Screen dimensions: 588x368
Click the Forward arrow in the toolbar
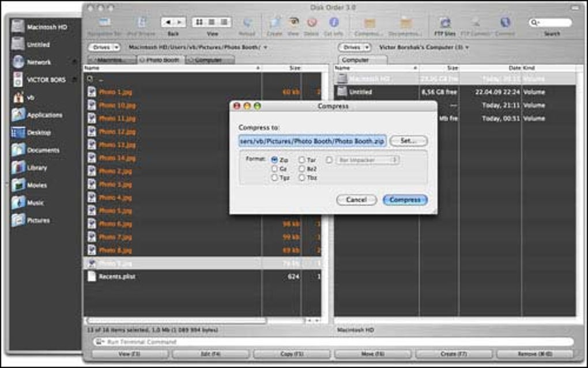179,22
